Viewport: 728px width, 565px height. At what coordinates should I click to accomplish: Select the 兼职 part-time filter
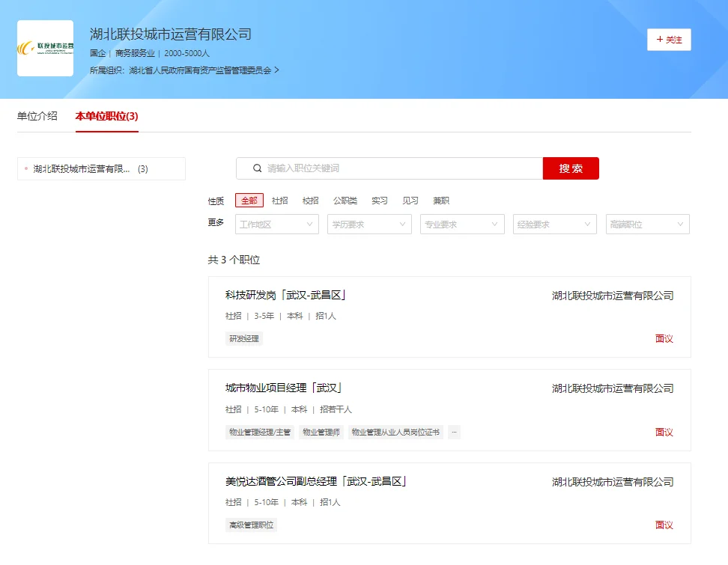(440, 201)
